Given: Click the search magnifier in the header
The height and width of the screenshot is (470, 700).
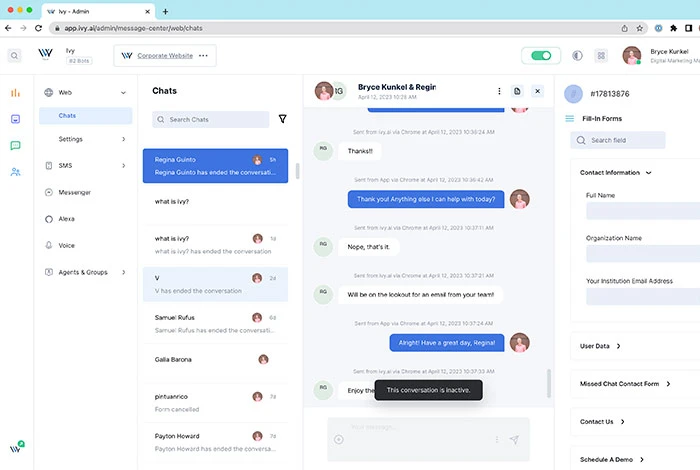Looking at the screenshot, I should click(x=14, y=56).
